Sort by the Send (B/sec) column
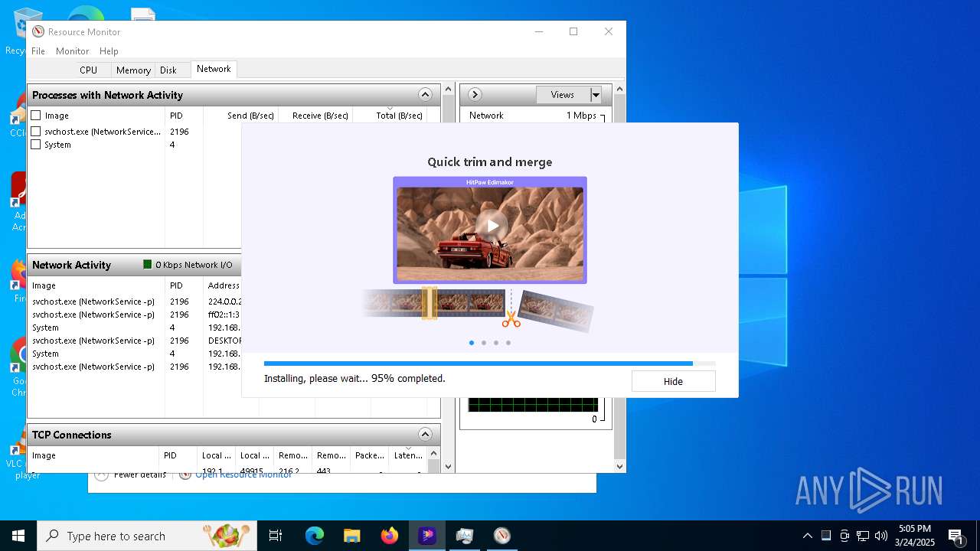 (x=240, y=116)
